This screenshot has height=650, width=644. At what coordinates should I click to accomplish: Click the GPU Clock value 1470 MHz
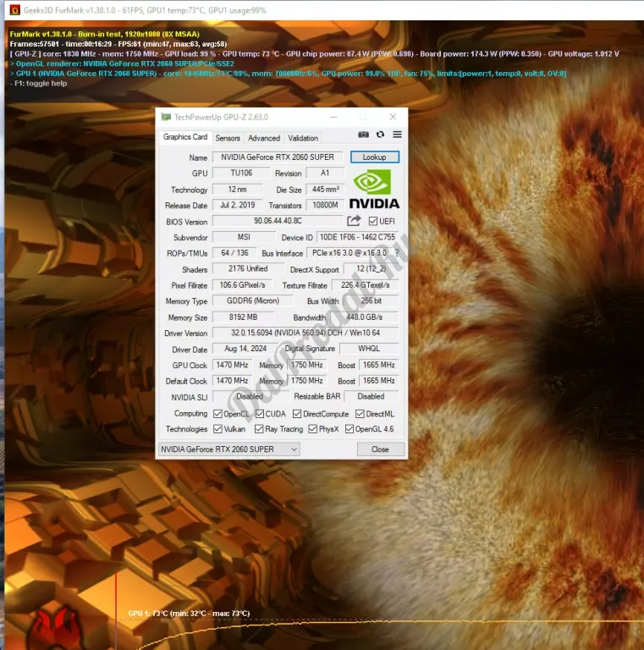pyautogui.click(x=232, y=365)
